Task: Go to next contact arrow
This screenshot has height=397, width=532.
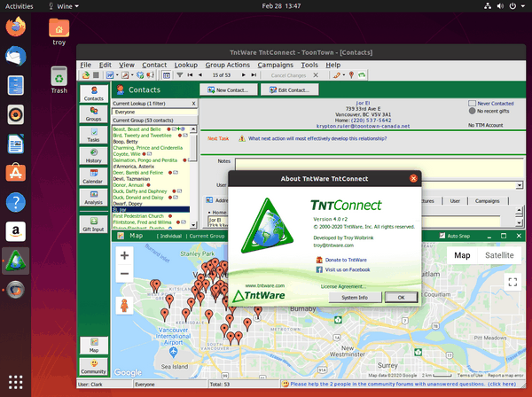Action: pyautogui.click(x=243, y=75)
